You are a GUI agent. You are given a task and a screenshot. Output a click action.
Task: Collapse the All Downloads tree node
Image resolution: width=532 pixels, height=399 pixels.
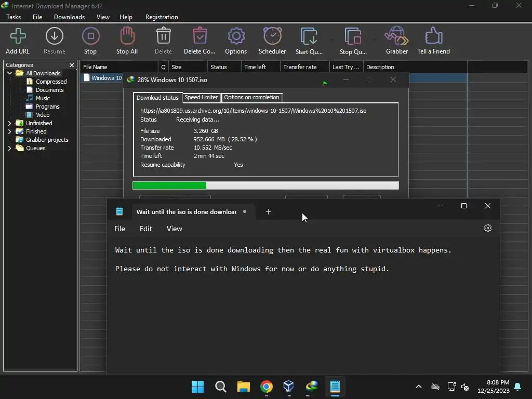click(9, 73)
